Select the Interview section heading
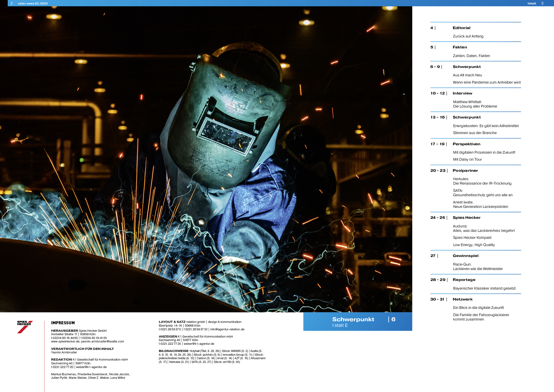554x392 pixels. (x=462, y=93)
